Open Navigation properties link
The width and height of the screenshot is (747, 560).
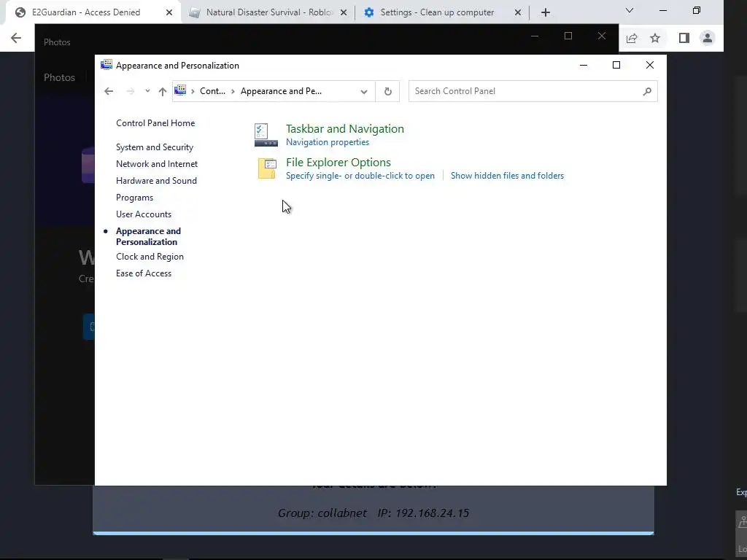coord(328,142)
